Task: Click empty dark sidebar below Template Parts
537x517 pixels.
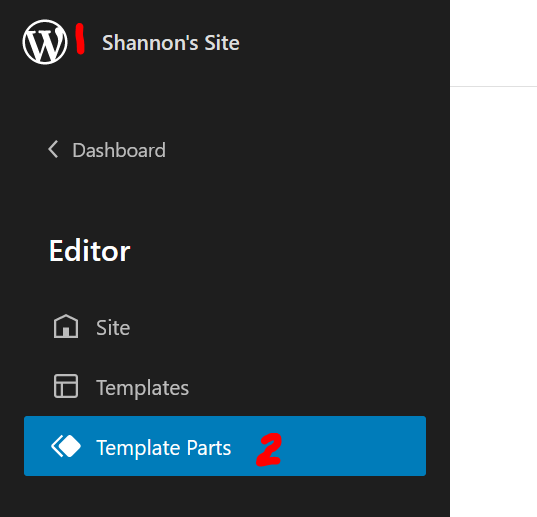Action: point(225,496)
